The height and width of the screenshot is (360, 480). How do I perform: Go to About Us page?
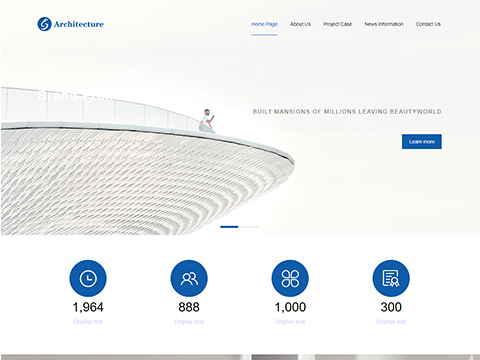300,24
